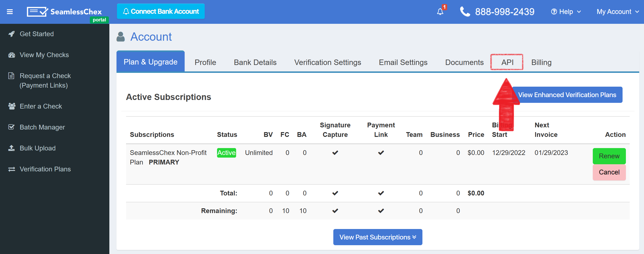Click SeamlessChex Non-Profit Plan name

168,157
